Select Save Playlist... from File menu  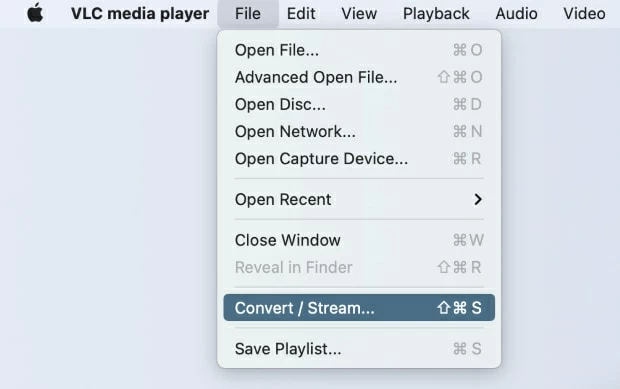pyautogui.click(x=359, y=349)
